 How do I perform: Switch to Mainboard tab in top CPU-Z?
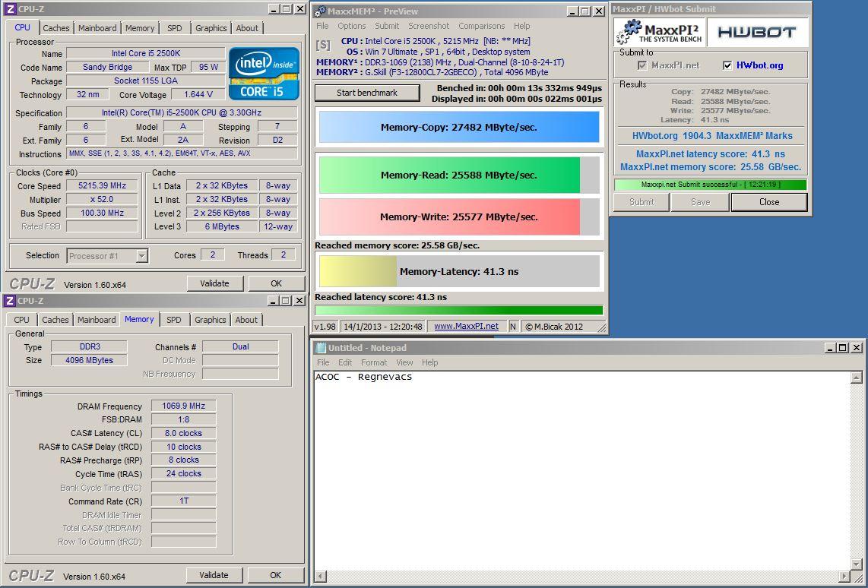97,28
